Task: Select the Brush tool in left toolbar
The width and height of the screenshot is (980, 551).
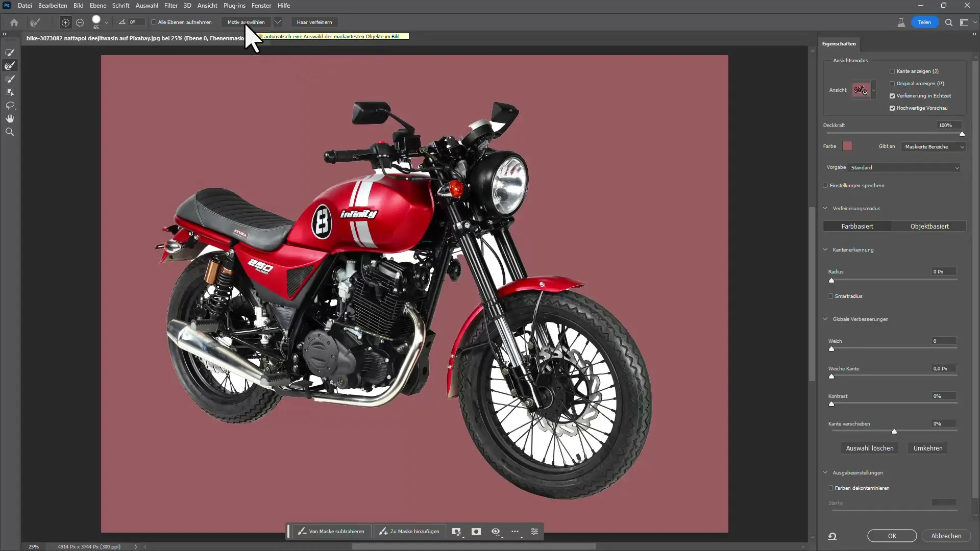Action: coord(10,79)
